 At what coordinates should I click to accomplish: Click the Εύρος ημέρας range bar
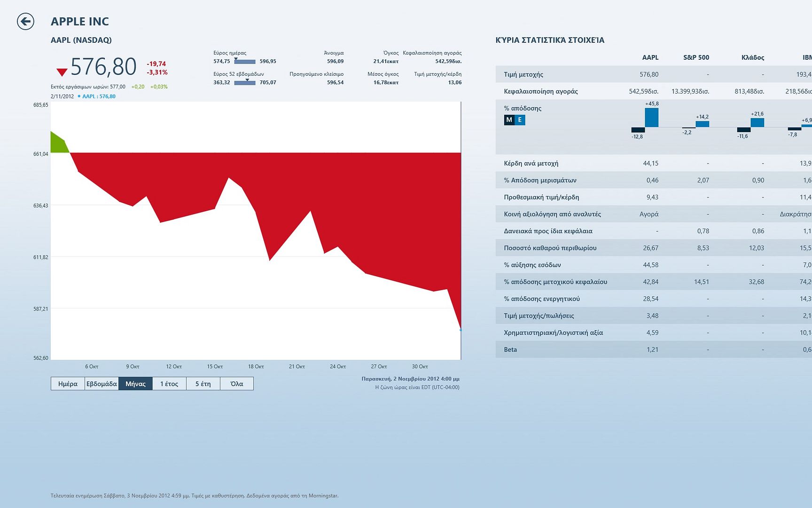tap(245, 61)
